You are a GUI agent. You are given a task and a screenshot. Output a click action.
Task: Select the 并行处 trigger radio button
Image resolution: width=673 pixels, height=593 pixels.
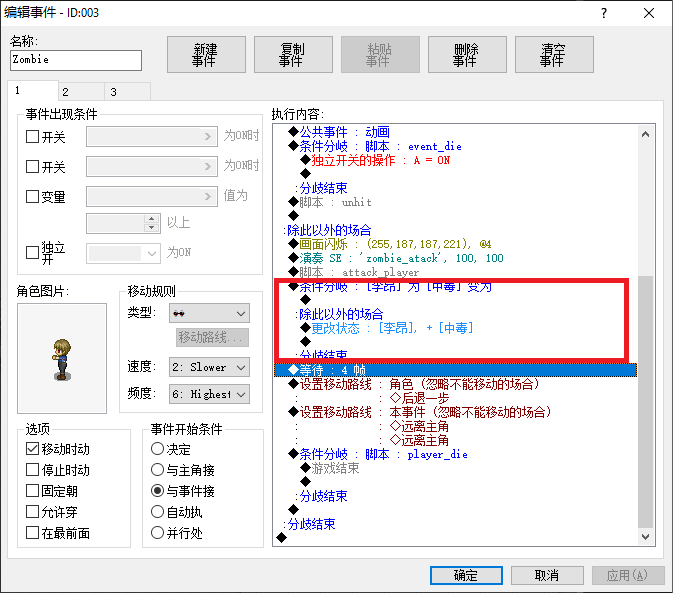pyautogui.click(x=158, y=533)
